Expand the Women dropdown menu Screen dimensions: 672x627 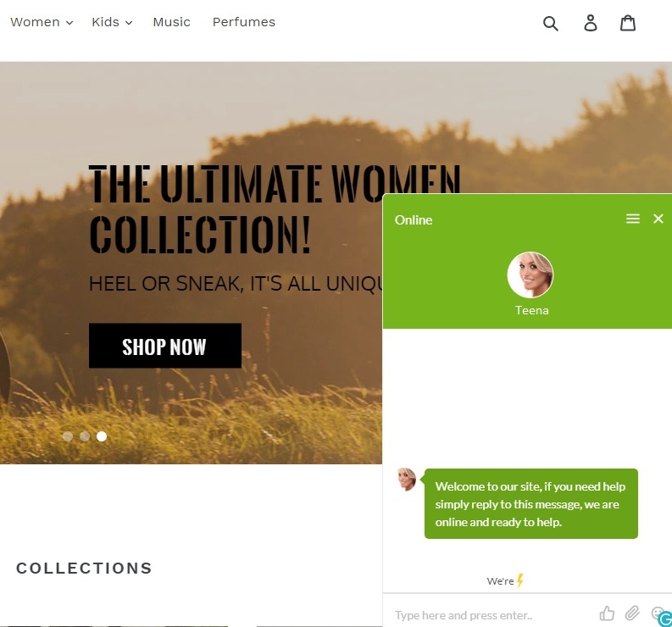pos(42,22)
